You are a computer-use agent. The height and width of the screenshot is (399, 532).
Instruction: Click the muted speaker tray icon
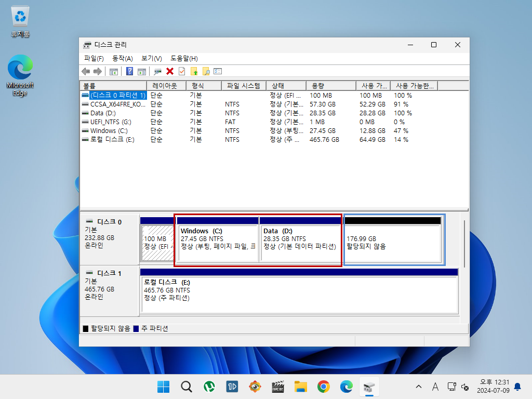[x=465, y=387]
